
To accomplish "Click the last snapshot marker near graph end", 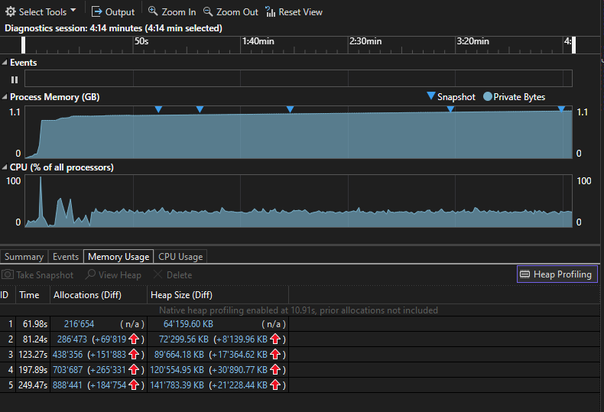I will pyautogui.click(x=562, y=109).
